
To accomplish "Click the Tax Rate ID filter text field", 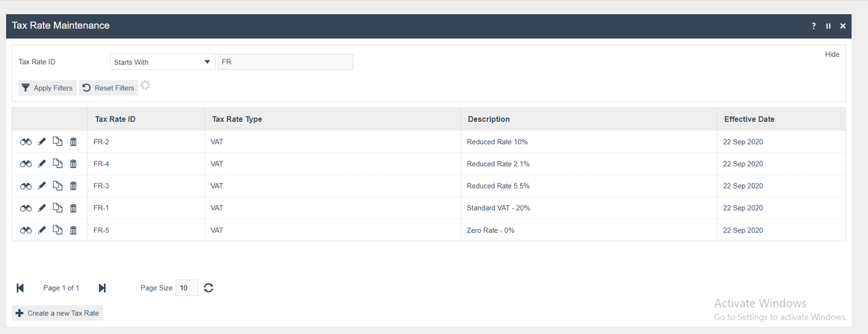I will (285, 62).
